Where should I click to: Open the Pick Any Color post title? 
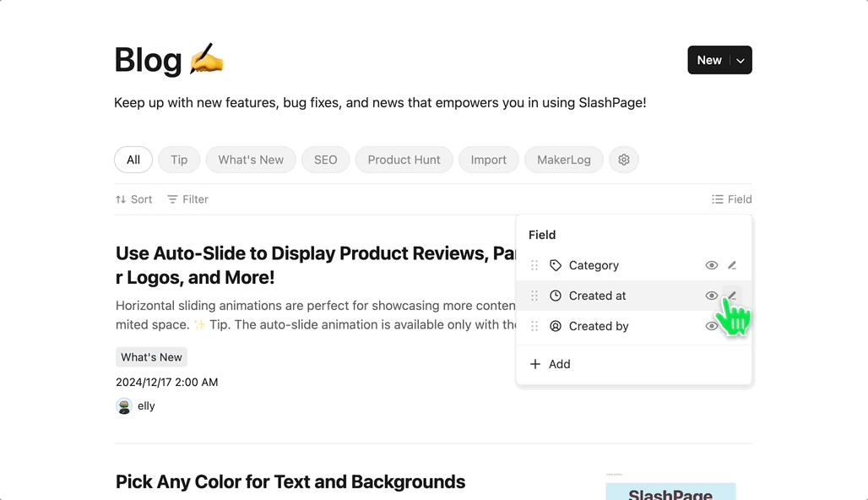[290, 481]
